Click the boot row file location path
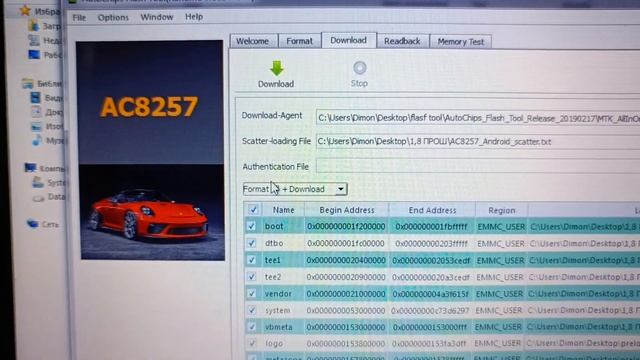Screen dimensions: 640x360 584,227
